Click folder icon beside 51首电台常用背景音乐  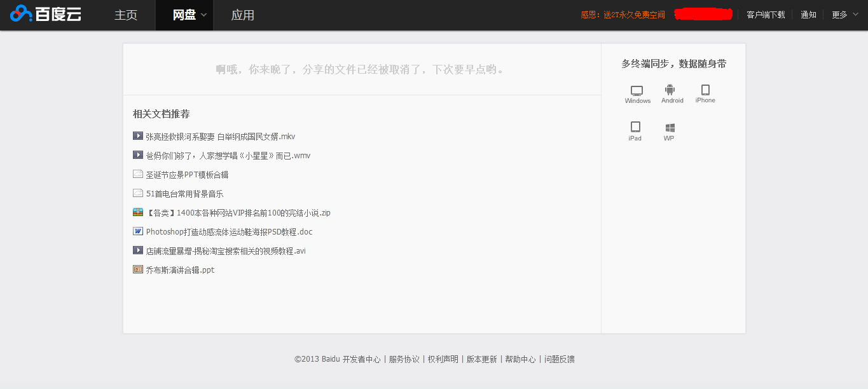pyautogui.click(x=138, y=193)
